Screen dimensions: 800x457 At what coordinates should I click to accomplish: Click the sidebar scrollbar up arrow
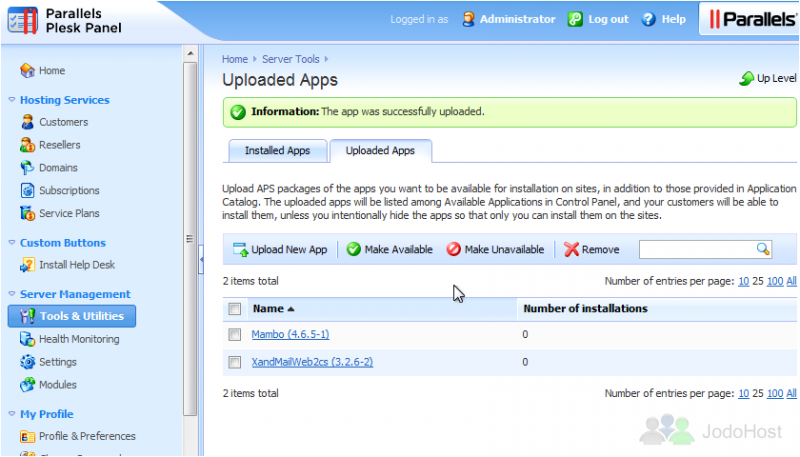(190, 53)
